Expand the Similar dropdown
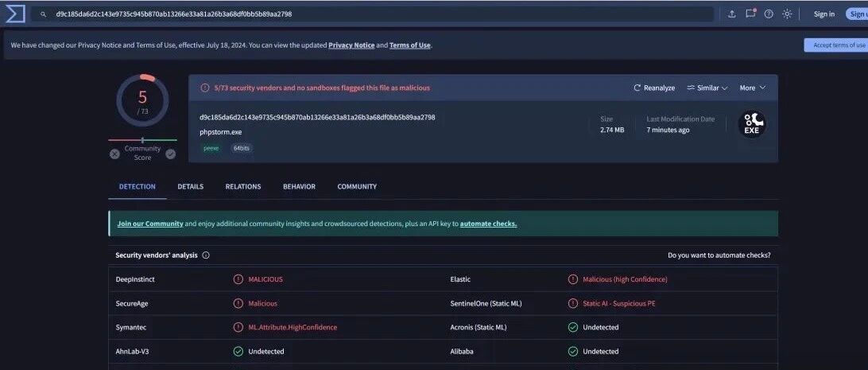 point(707,88)
